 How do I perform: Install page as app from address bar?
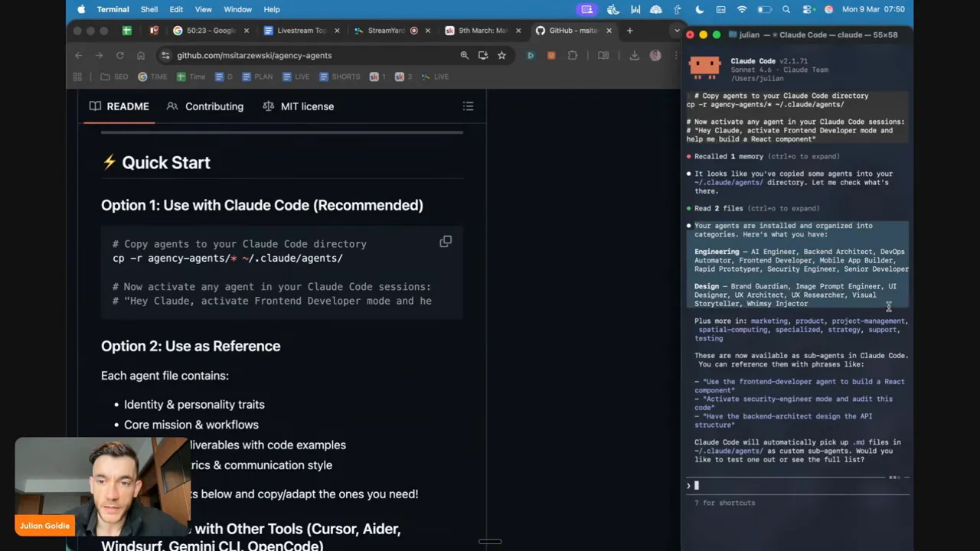pos(483,55)
